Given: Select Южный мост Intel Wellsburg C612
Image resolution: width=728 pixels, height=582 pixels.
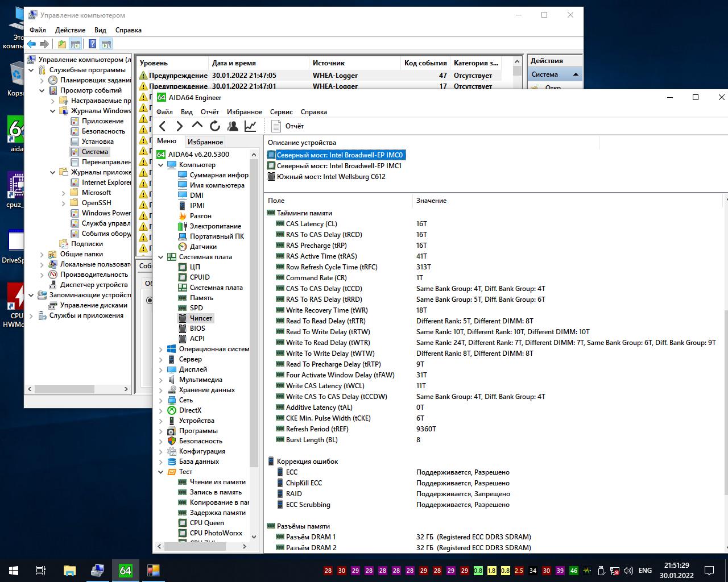Looking at the screenshot, I should 331,177.
